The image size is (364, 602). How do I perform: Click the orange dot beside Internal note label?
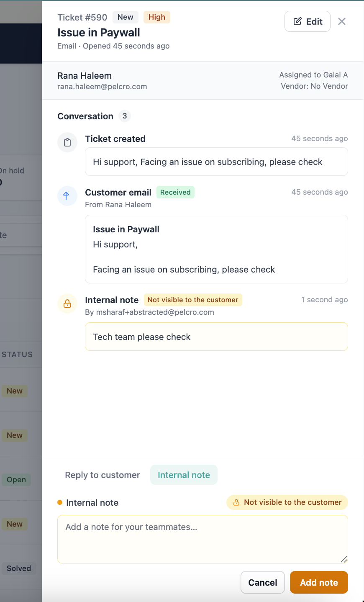click(x=60, y=502)
